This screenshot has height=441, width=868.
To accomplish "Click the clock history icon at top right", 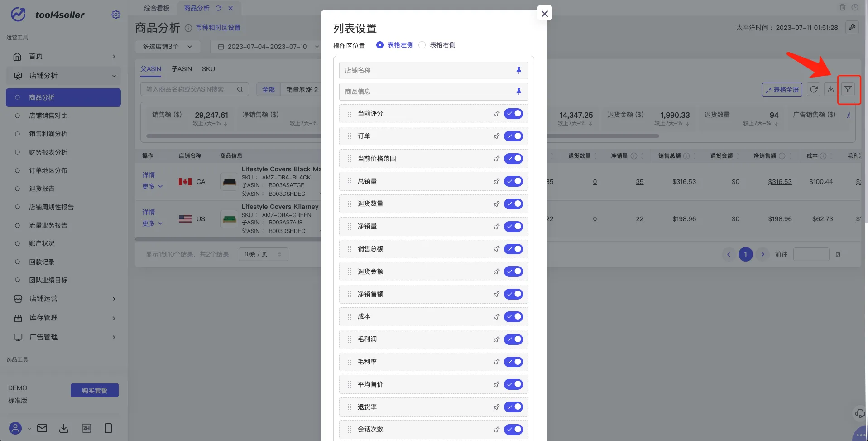I will tap(855, 7).
